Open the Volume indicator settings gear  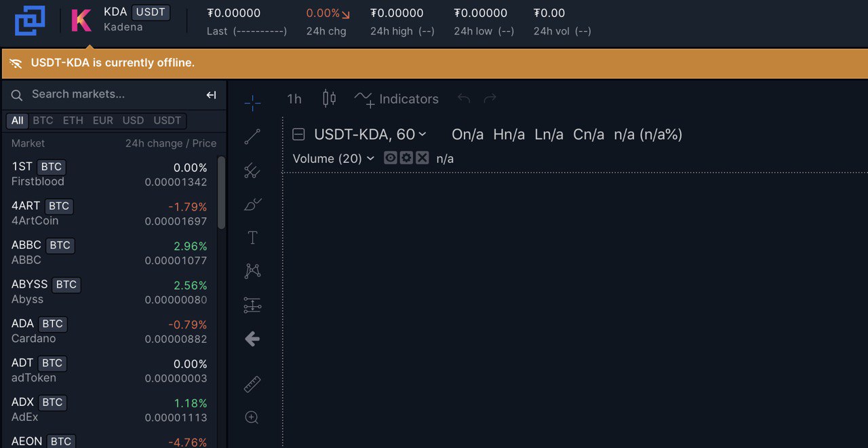click(406, 158)
